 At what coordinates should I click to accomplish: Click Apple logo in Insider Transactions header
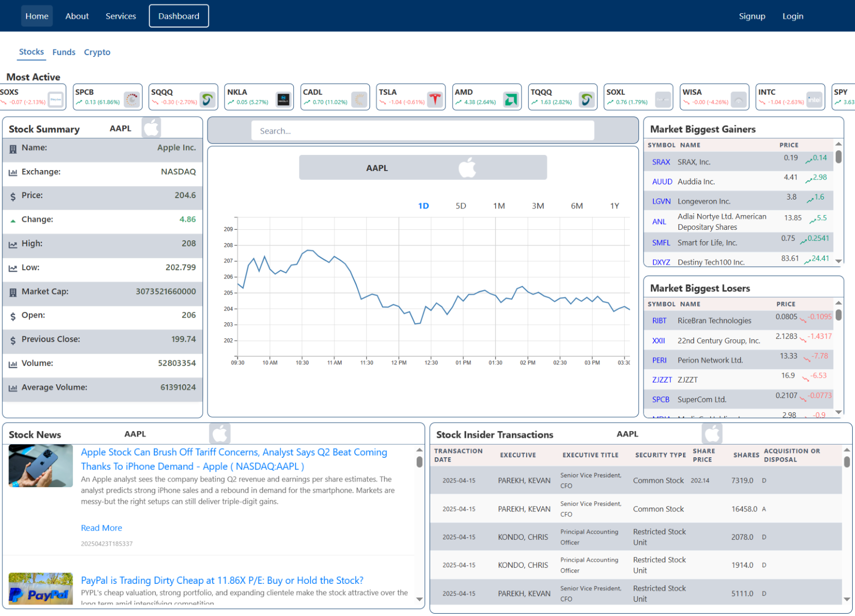(x=712, y=434)
